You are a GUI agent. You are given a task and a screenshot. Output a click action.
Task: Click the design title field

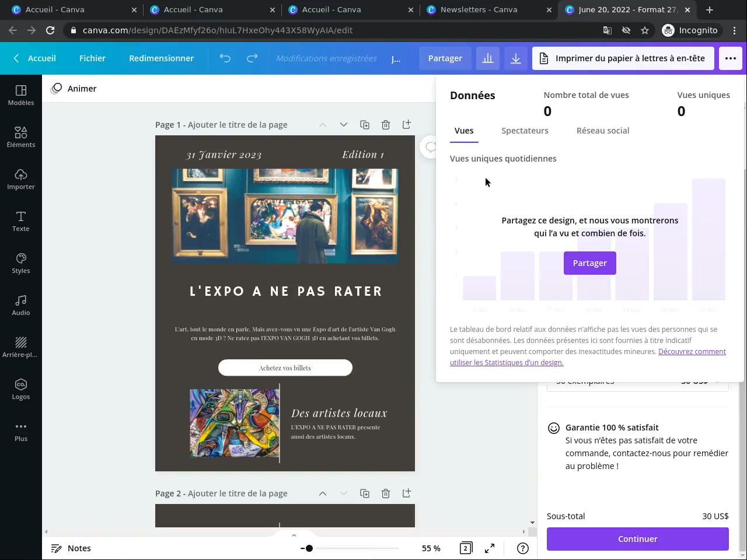[x=396, y=58]
